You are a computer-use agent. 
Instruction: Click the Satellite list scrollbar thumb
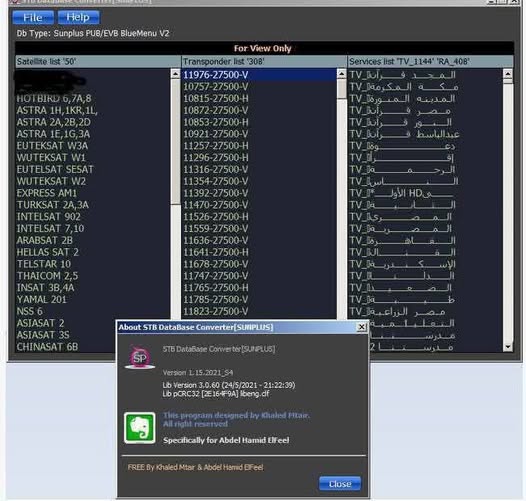[x=175, y=142]
